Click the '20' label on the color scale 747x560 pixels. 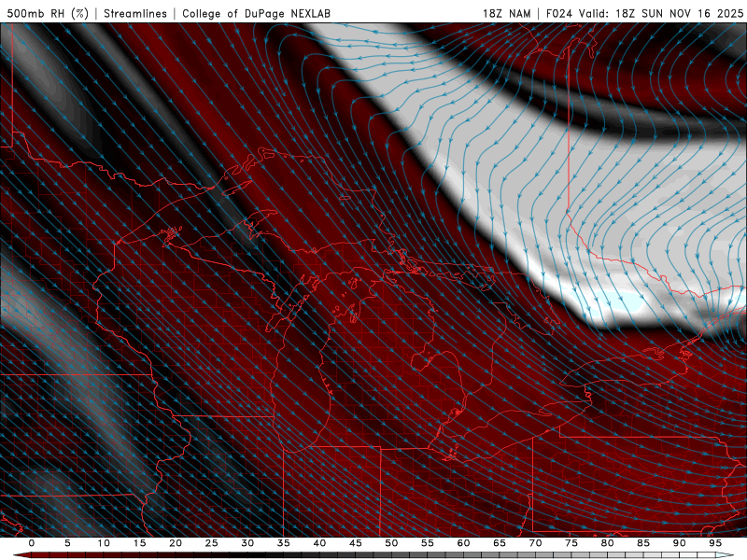point(176,543)
